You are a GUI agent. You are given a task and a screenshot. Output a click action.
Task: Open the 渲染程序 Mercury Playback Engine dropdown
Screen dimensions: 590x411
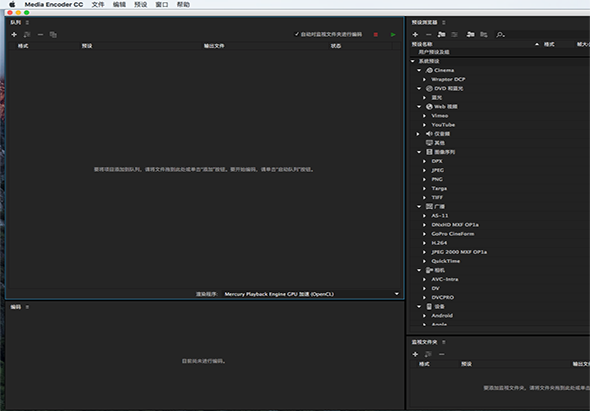click(x=312, y=294)
